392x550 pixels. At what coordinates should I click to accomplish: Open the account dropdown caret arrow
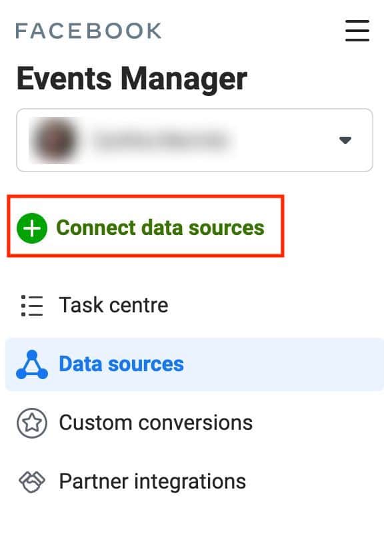click(345, 140)
